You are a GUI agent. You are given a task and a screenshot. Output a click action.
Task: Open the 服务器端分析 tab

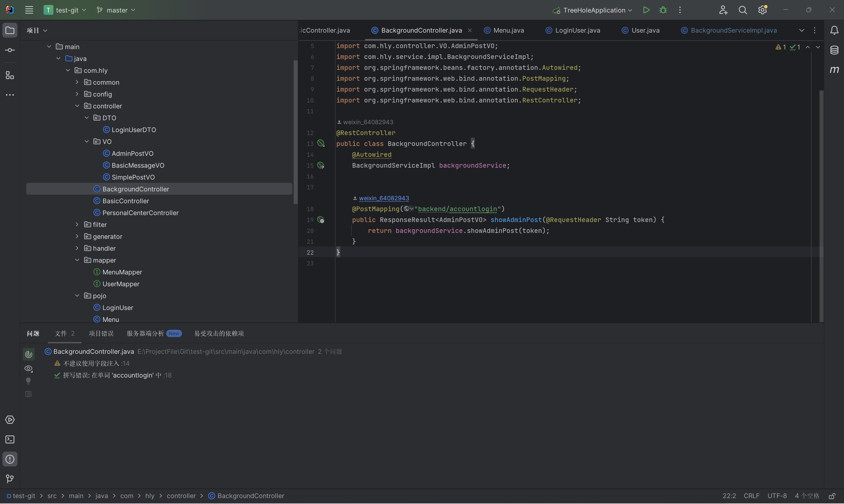[x=154, y=333]
